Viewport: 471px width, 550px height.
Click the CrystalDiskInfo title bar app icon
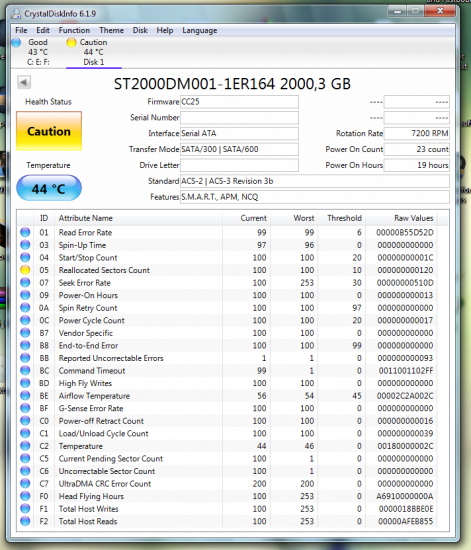[x=16, y=14]
